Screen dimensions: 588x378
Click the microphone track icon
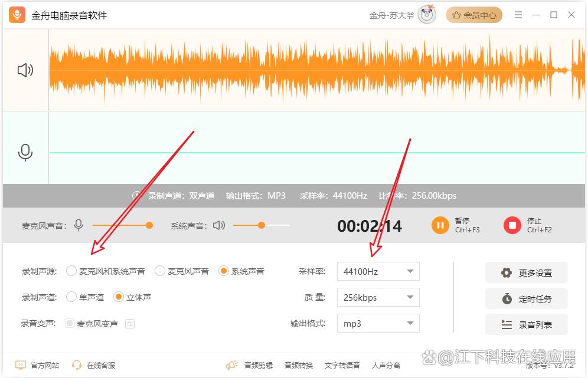[25, 153]
